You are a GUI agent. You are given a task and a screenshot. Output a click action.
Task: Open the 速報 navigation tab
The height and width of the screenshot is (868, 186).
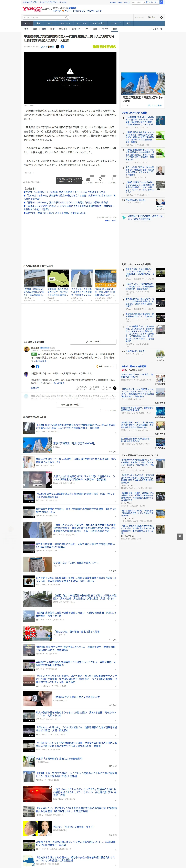[x=38, y=24]
